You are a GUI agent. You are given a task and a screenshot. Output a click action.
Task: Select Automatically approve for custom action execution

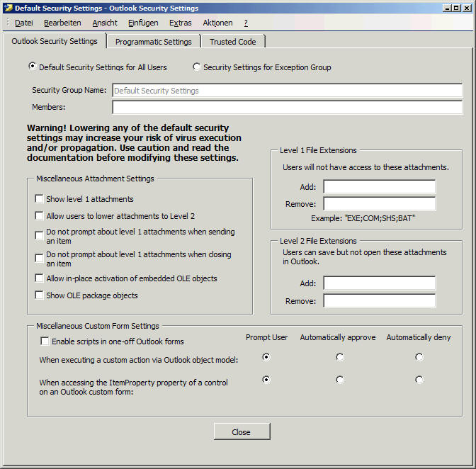pos(340,357)
